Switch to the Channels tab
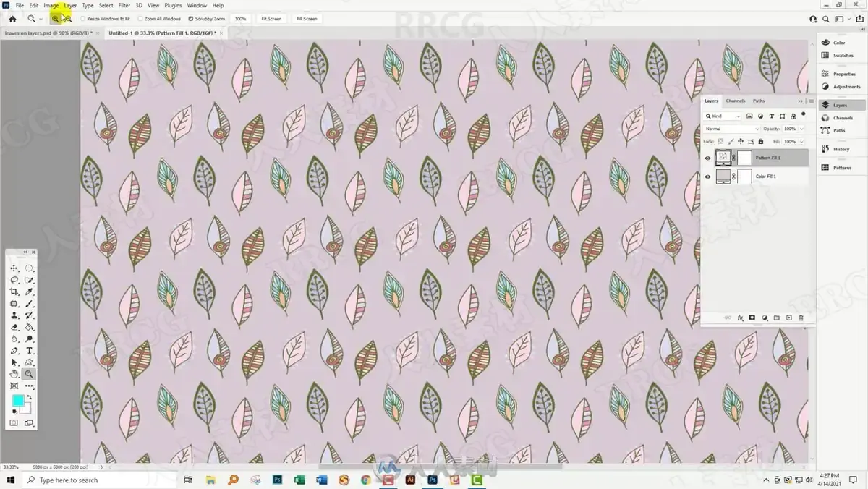Viewport: 868px width, 489px height. tap(736, 101)
